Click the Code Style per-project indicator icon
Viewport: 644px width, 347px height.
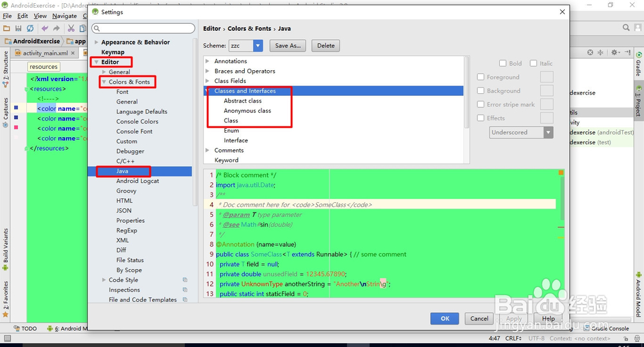pos(185,279)
